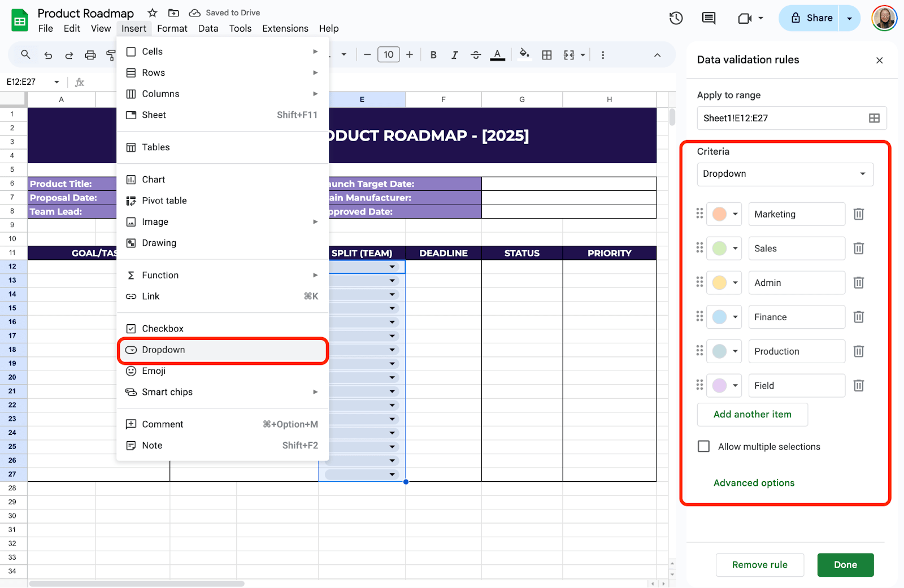Screen dimensions: 904x588
Task: Enable Allow multiple selections
Action: click(x=703, y=446)
